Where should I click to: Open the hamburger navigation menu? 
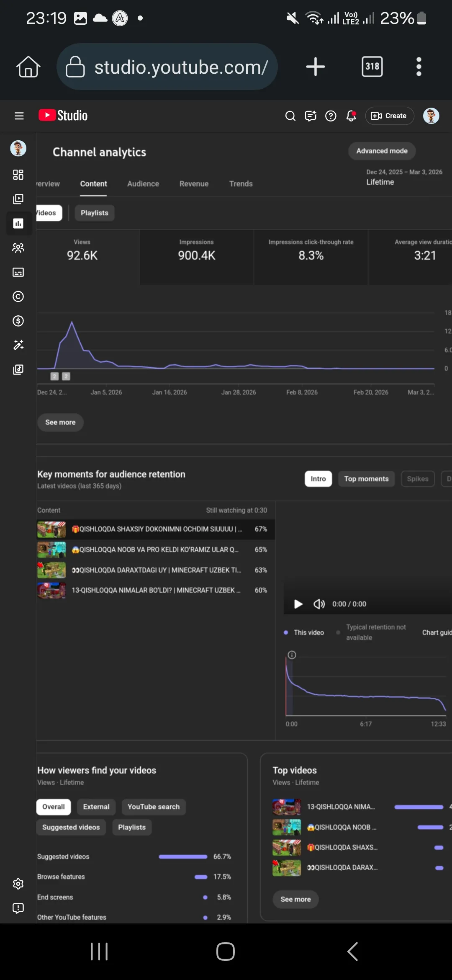tap(19, 116)
